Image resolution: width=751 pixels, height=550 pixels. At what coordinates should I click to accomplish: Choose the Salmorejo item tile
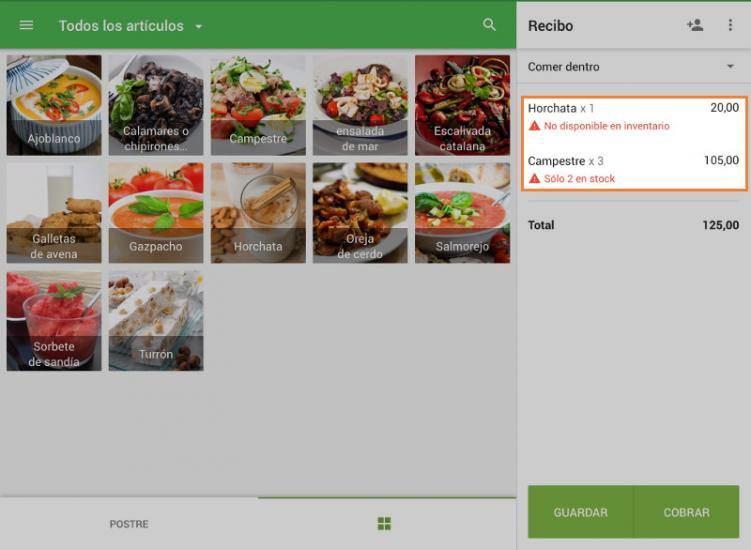click(462, 213)
